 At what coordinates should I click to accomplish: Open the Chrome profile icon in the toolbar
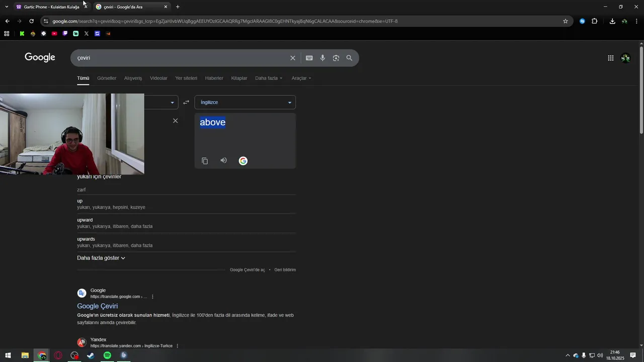click(624, 21)
